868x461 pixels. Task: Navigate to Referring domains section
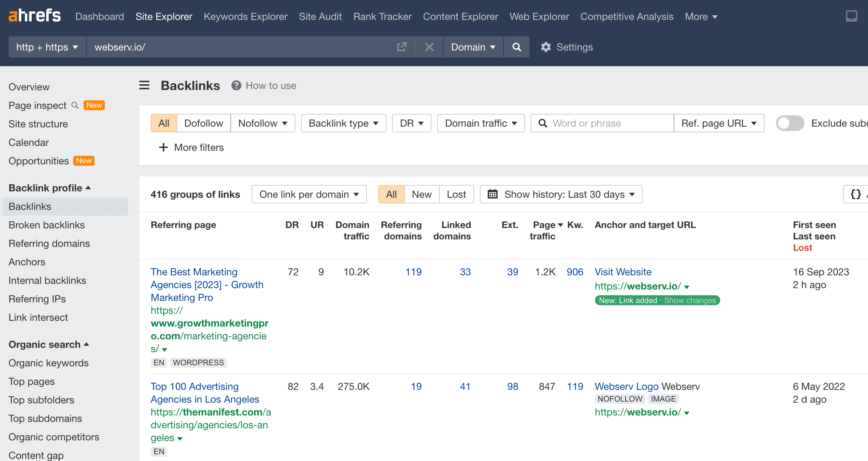point(49,243)
